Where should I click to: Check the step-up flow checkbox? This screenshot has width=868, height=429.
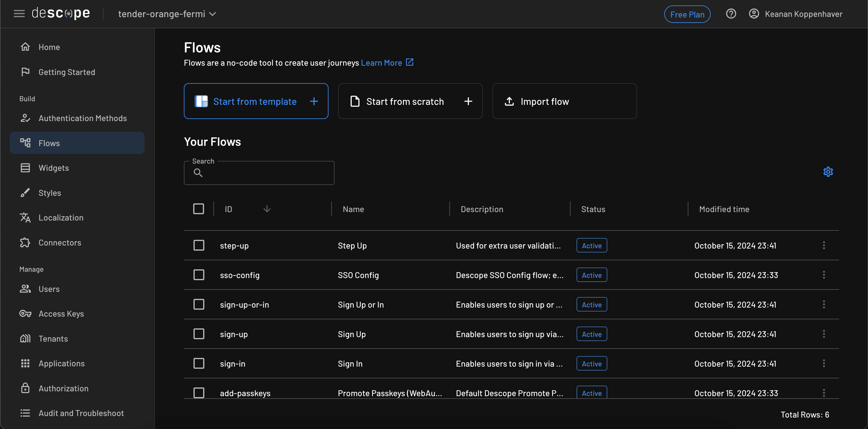tap(199, 245)
